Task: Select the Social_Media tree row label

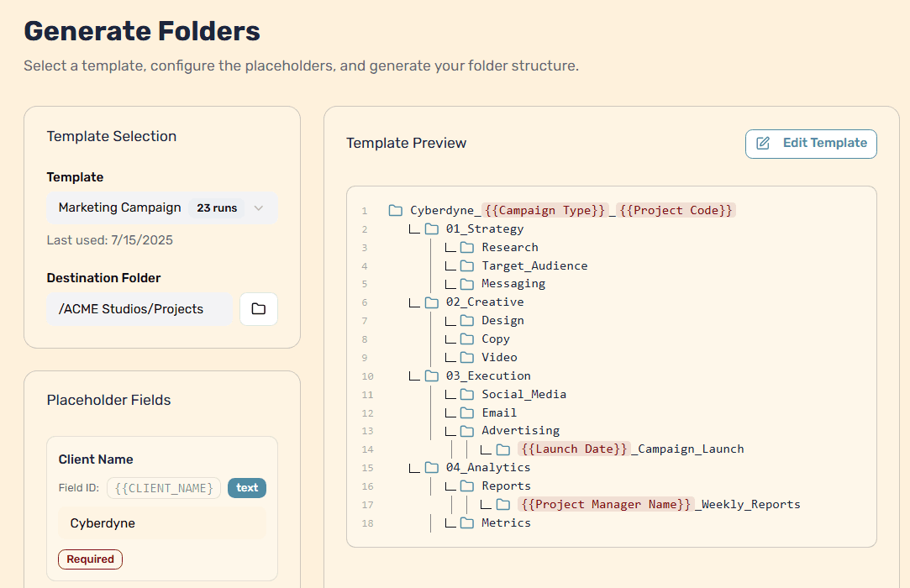Action: (524, 394)
